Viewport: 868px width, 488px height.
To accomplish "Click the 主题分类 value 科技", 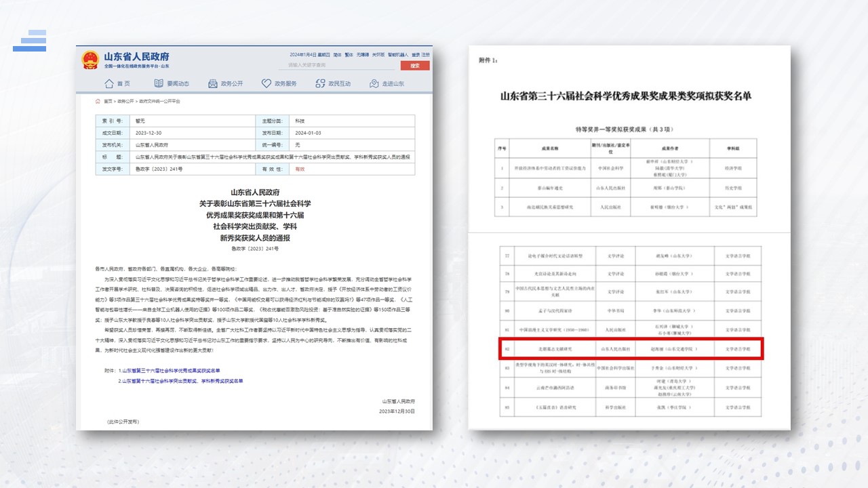I will [300, 121].
